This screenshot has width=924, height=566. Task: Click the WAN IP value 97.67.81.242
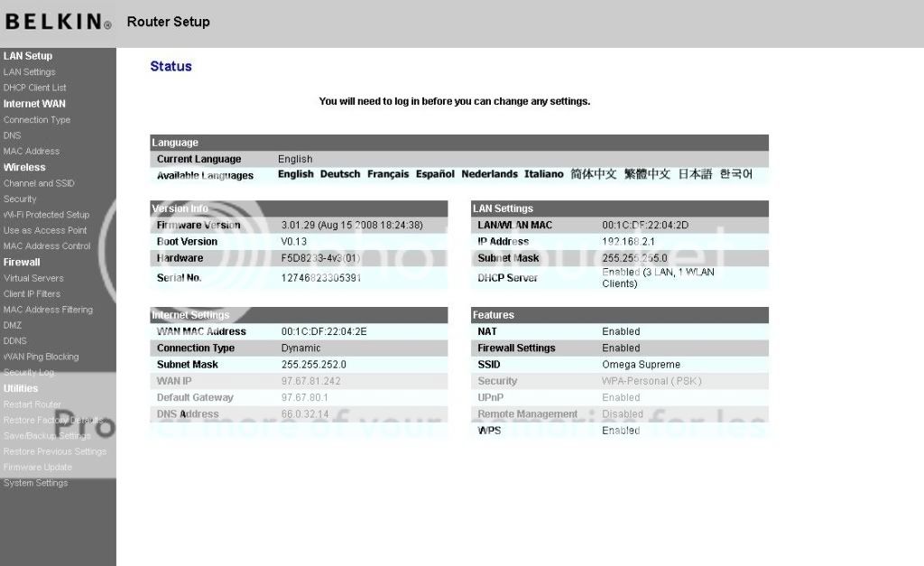point(310,381)
